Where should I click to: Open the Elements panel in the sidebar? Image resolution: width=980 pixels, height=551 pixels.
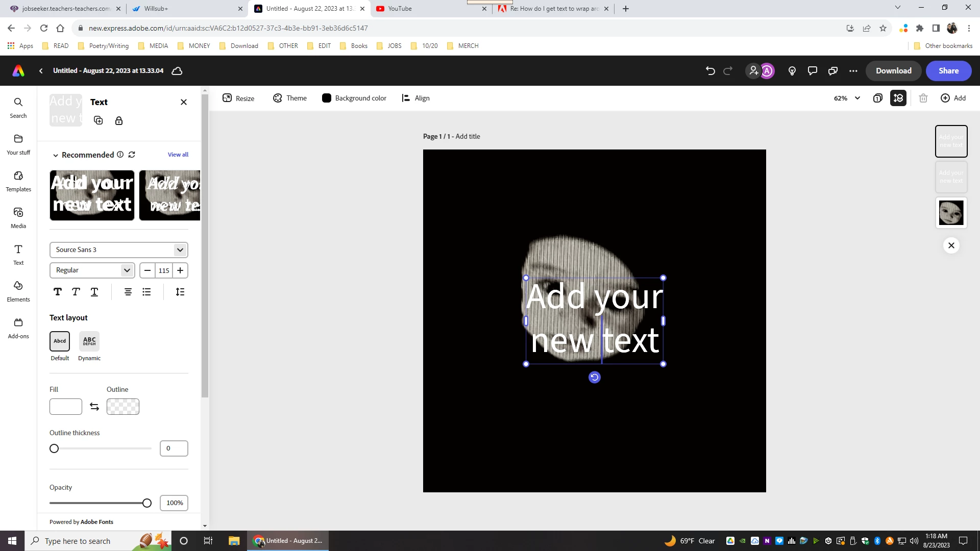pos(18,291)
